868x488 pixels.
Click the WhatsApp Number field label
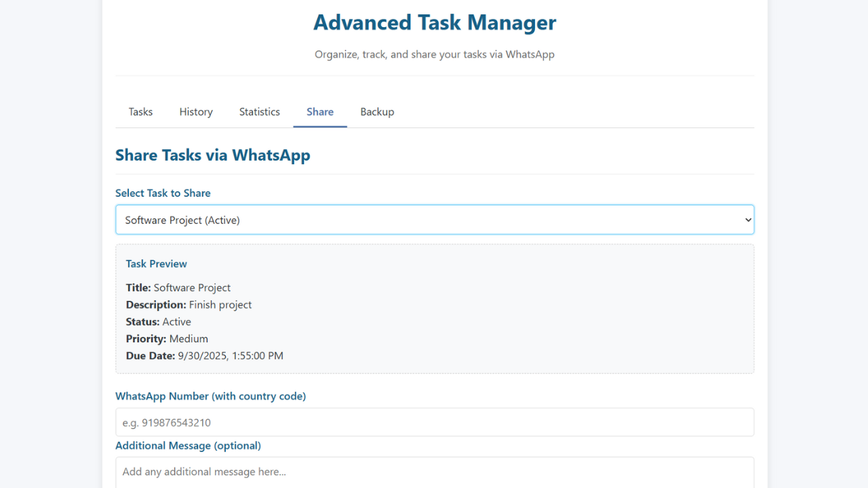click(210, 396)
